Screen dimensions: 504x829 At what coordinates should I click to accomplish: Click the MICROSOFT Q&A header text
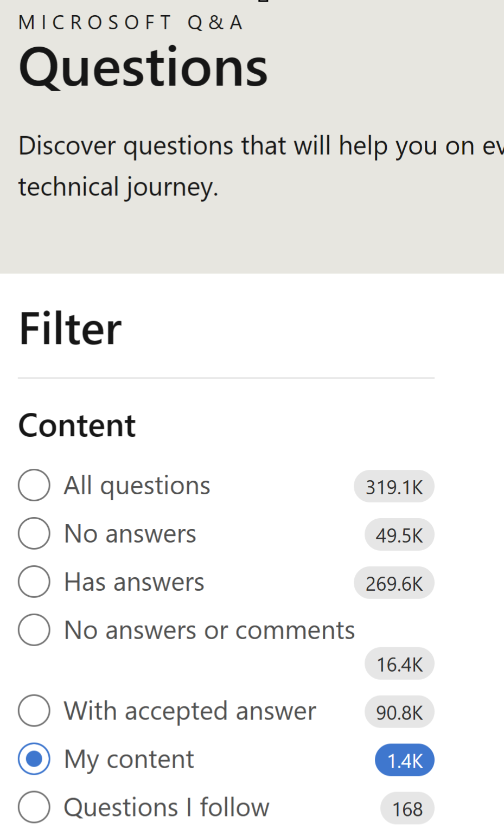click(131, 23)
